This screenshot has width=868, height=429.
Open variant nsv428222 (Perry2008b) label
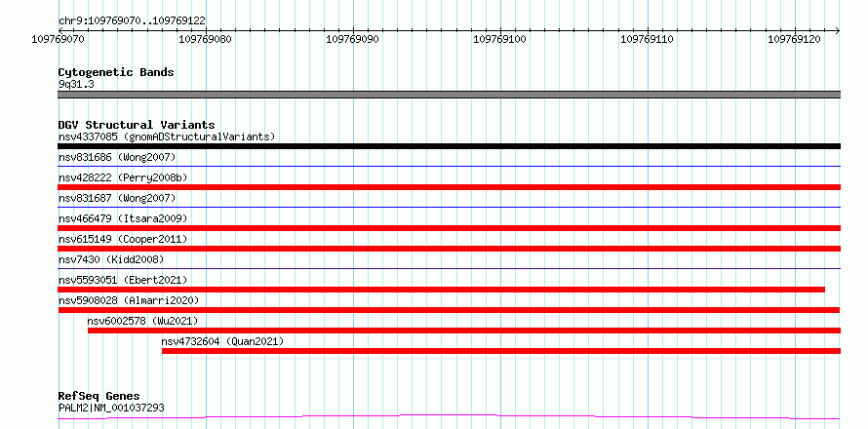123,177
